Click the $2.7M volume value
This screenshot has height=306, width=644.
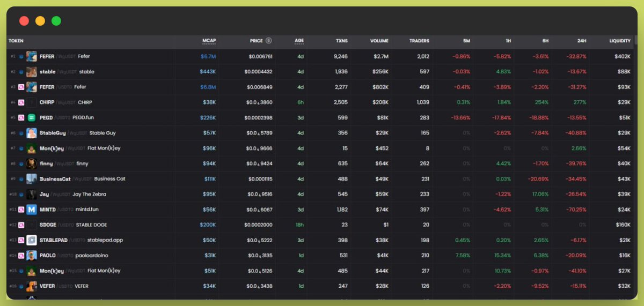tap(380, 56)
